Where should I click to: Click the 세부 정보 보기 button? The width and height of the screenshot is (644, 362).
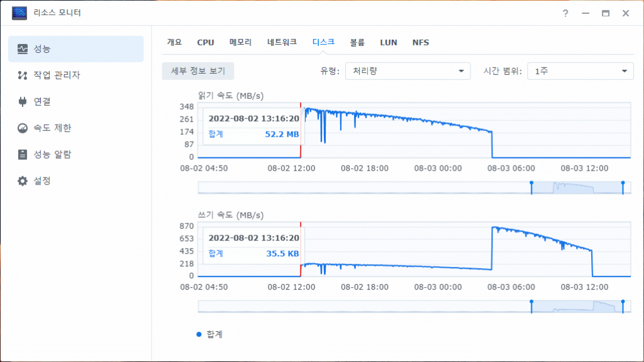coord(198,71)
